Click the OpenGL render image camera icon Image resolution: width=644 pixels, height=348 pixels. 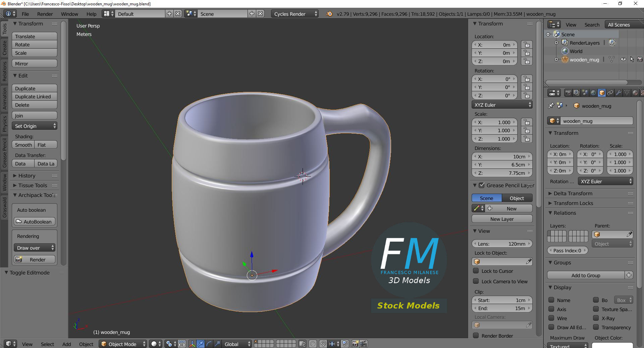point(355,344)
